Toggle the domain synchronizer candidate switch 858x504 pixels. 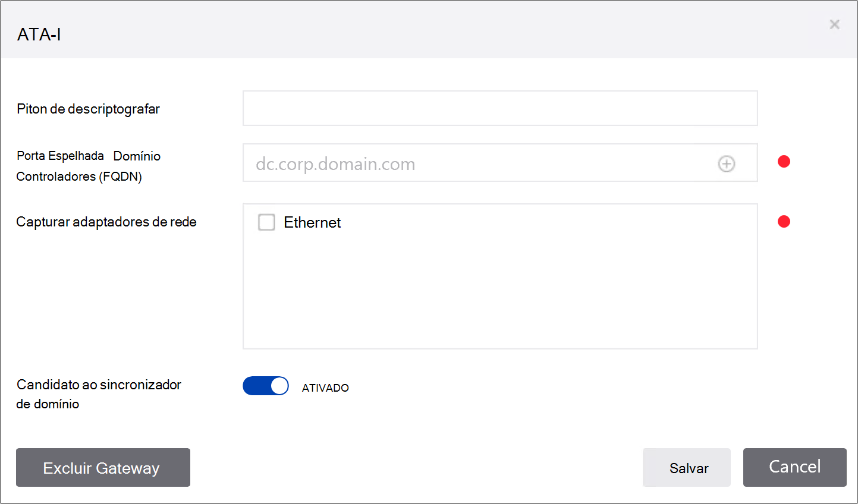(x=266, y=386)
